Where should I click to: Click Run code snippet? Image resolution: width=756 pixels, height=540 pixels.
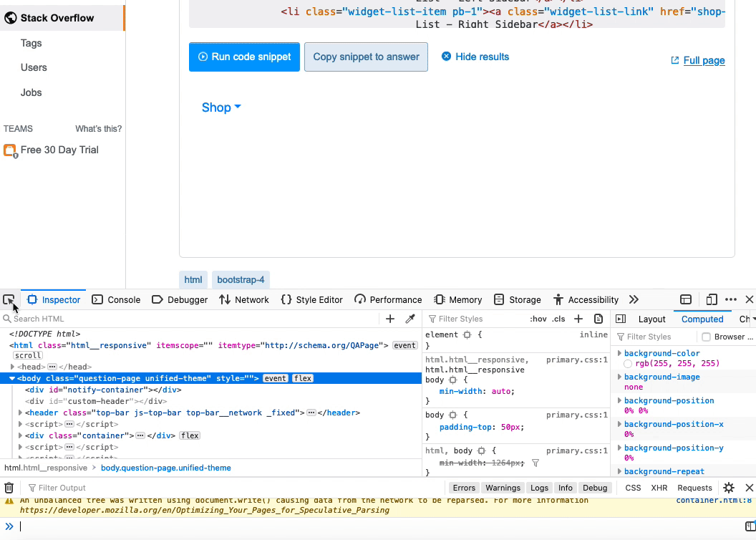click(244, 56)
